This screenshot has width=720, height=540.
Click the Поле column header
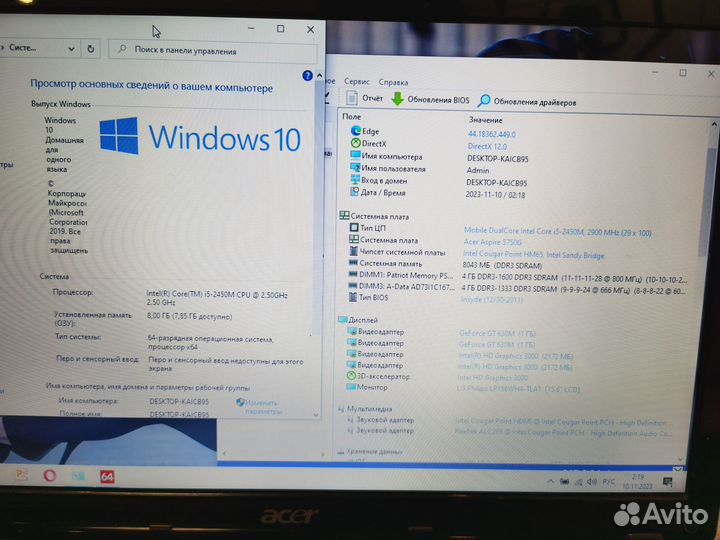pyautogui.click(x=352, y=117)
